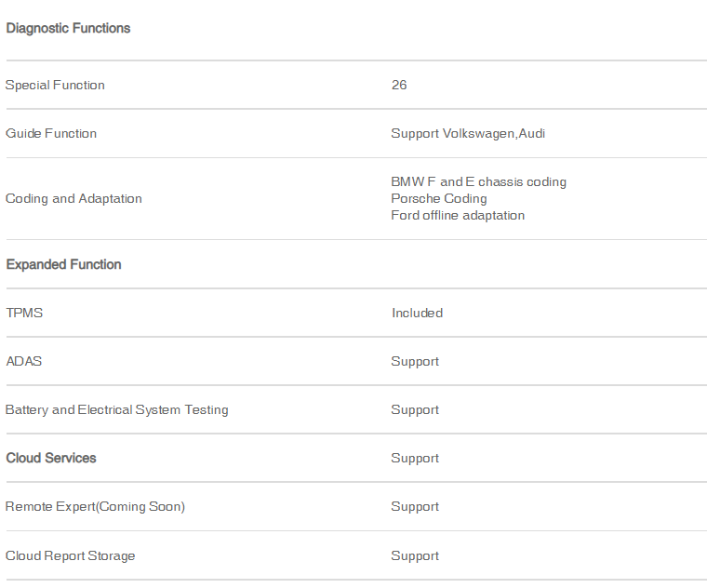
Task: Select the Guide Function row label
Action: [51, 133]
